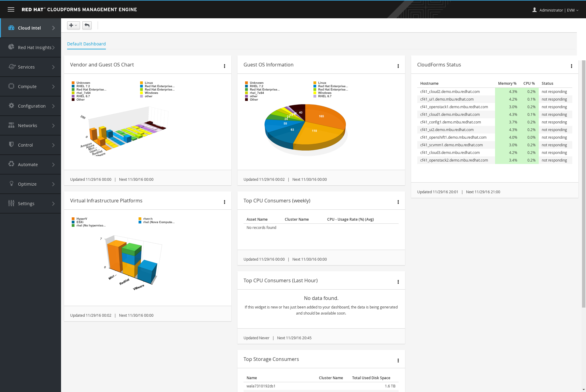Click the Control shield icon
The height and width of the screenshot is (392, 586).
11,144
